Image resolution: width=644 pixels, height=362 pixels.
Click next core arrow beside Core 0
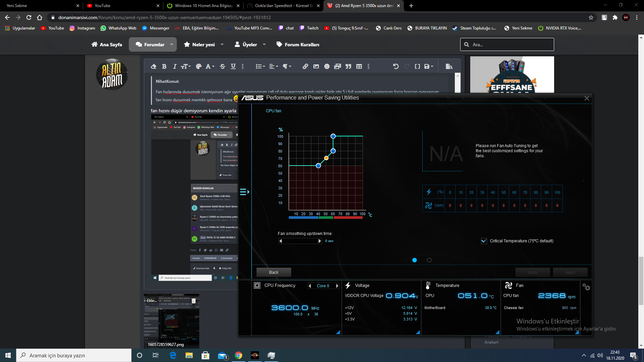coord(337,286)
